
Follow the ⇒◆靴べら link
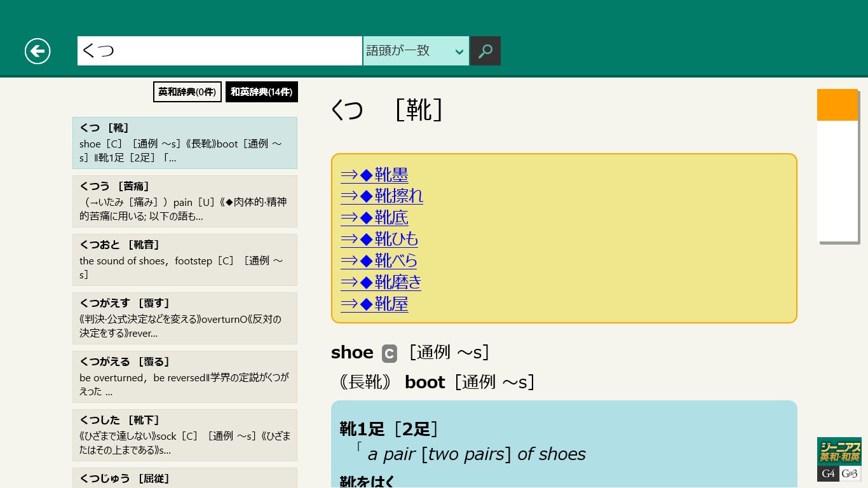pyautogui.click(x=379, y=261)
